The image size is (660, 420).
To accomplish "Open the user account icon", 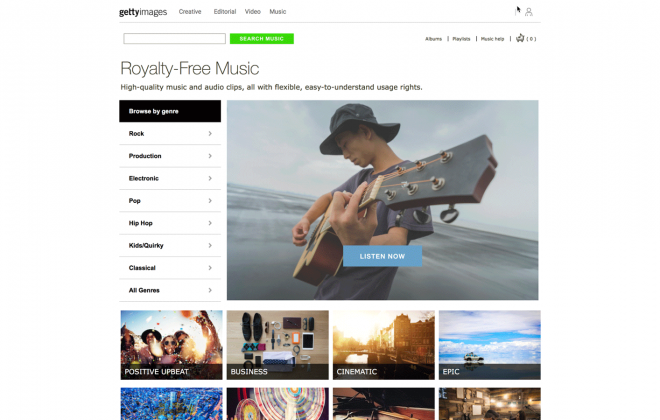I will 529,12.
